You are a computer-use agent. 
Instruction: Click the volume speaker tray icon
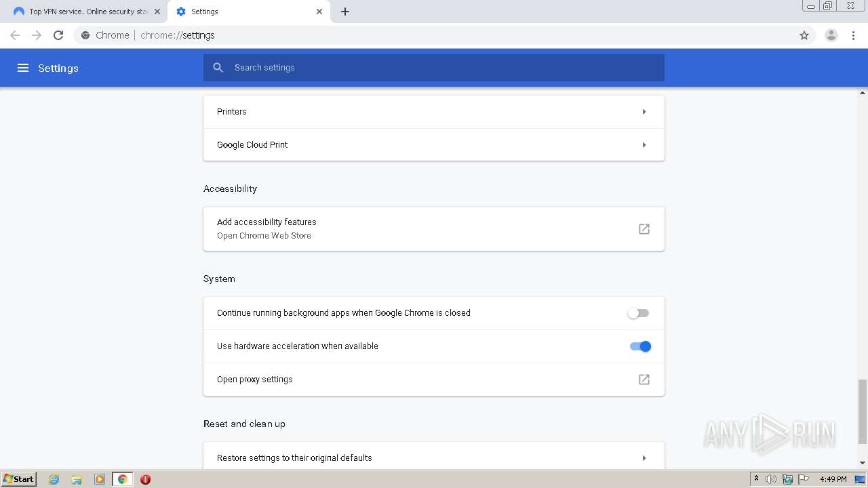pos(771,479)
